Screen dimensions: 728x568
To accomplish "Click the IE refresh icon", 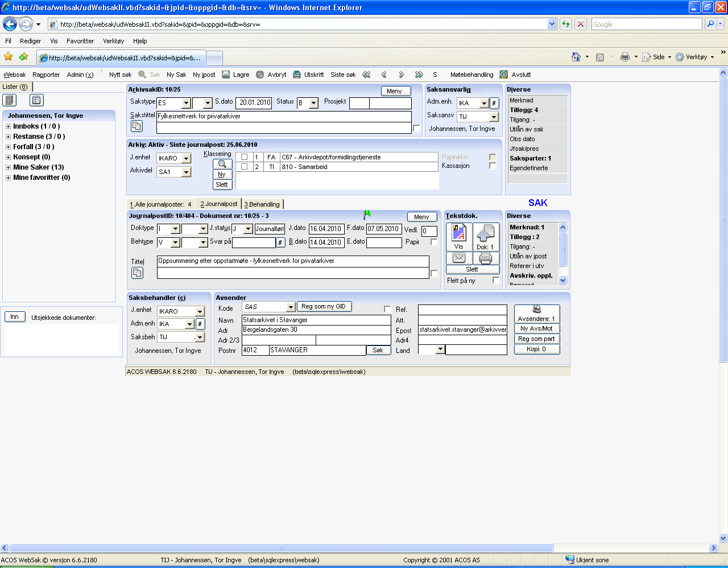I will tap(566, 24).
